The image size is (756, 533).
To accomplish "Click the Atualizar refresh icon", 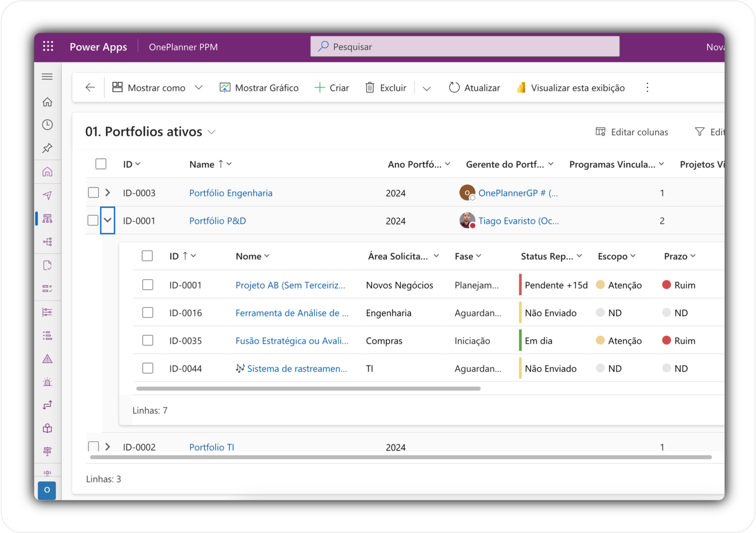I will click(x=454, y=88).
